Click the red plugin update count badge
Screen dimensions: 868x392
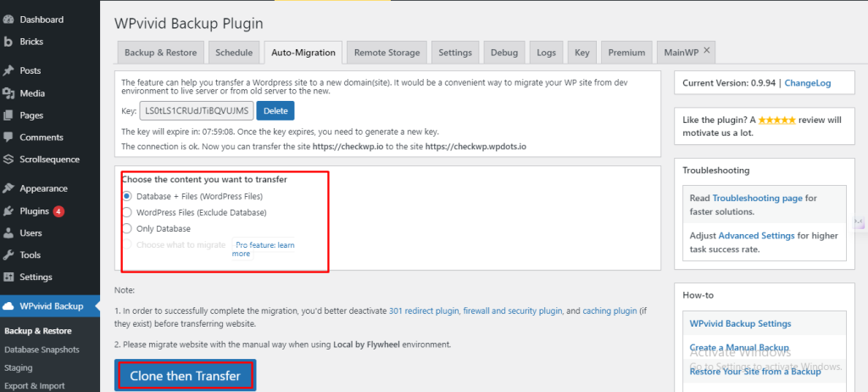tap(58, 211)
